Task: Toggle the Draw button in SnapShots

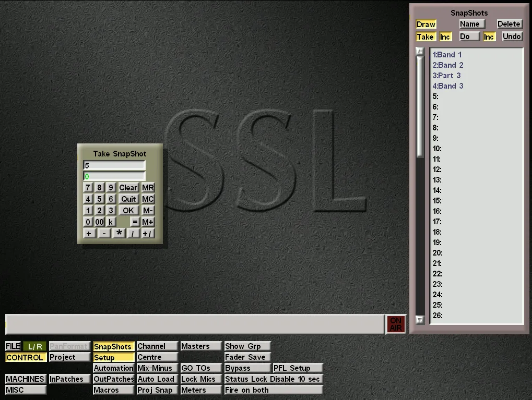Action: click(426, 25)
